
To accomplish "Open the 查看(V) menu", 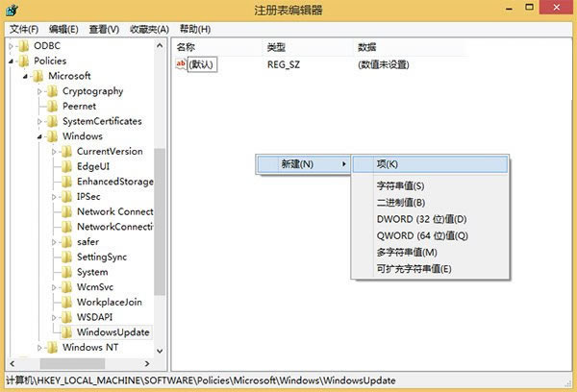I will 104,29.
